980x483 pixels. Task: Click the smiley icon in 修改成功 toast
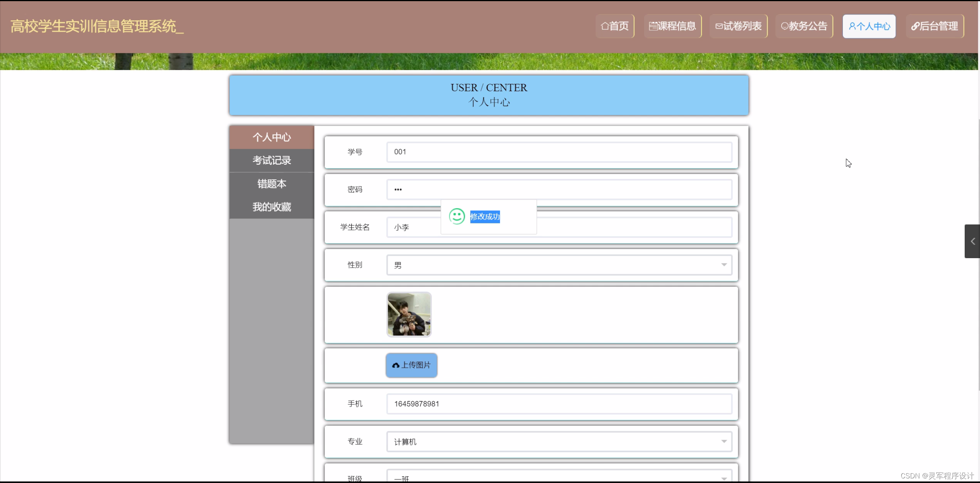[456, 216]
